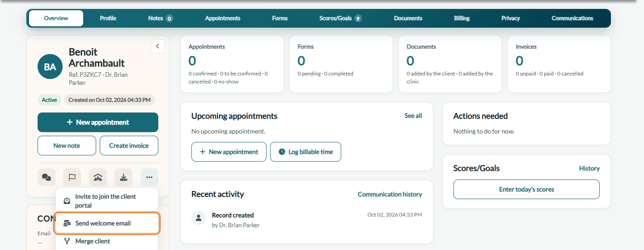Click the merge icon beside Merge client

(x=67, y=241)
